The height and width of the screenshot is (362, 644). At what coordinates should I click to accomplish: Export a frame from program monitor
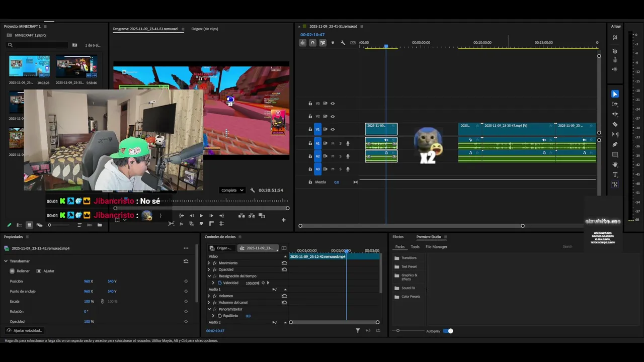(262, 216)
